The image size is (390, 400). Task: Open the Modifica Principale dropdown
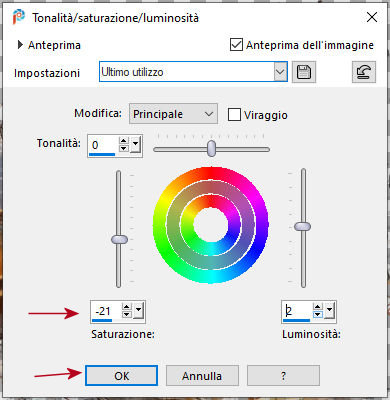click(173, 114)
